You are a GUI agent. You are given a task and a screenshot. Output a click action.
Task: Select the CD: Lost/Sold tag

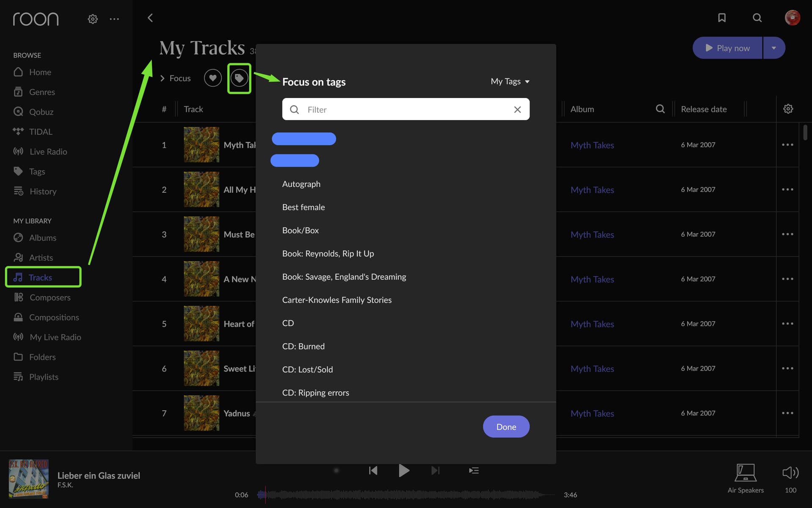point(307,370)
